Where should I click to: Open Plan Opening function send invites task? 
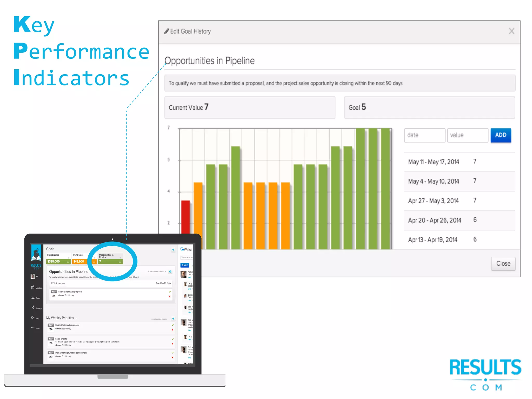(71, 353)
